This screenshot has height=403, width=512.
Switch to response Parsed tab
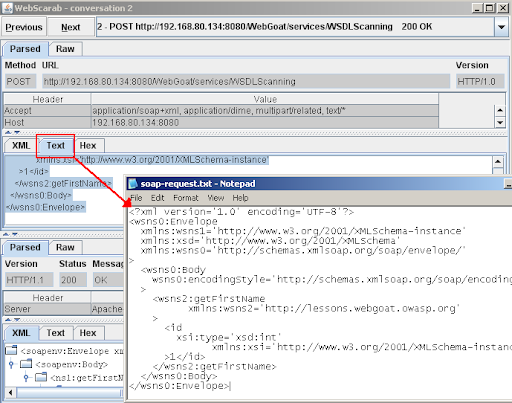(25, 247)
